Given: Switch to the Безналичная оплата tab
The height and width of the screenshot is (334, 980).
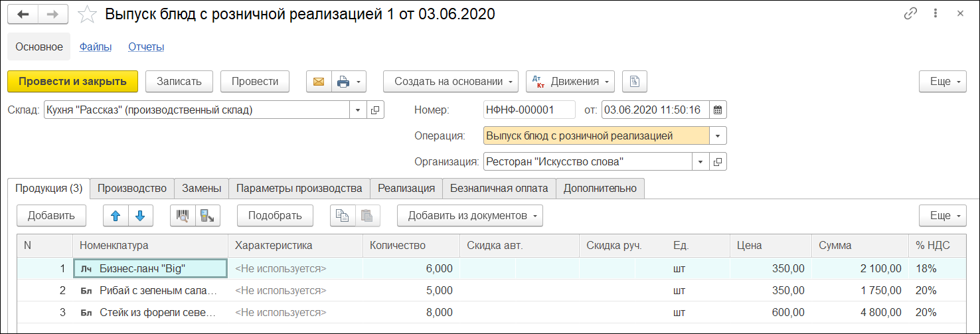Looking at the screenshot, I should 499,189.
